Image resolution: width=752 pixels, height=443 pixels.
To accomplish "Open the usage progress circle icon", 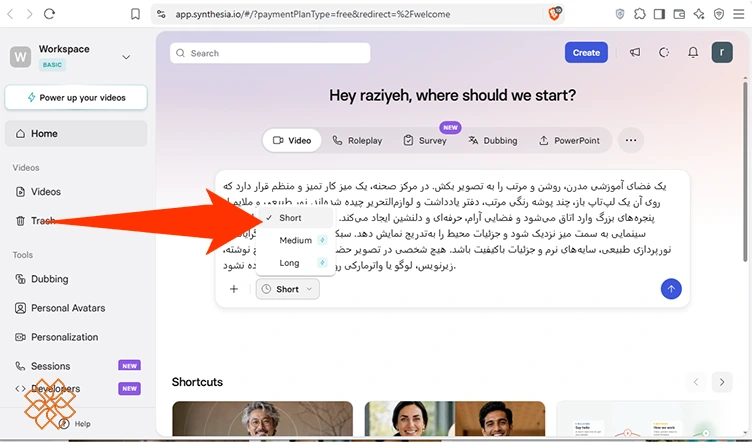I will [x=664, y=52].
